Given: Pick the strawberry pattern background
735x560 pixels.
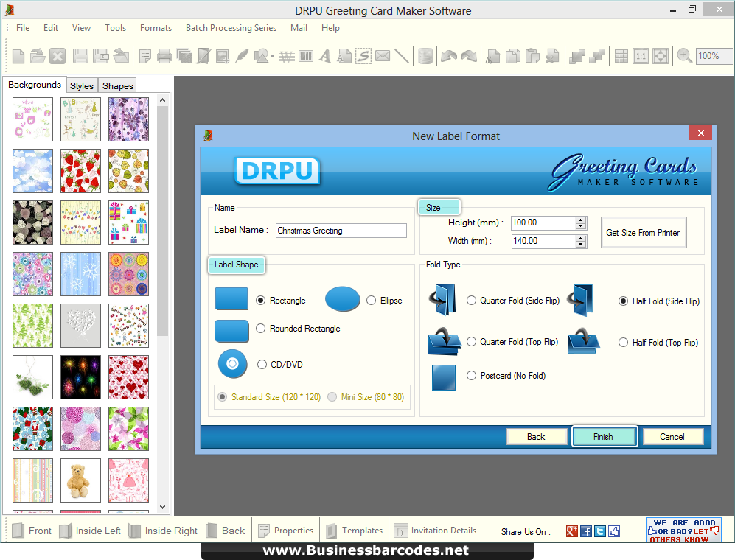Looking at the screenshot, I should pyautogui.click(x=80, y=171).
